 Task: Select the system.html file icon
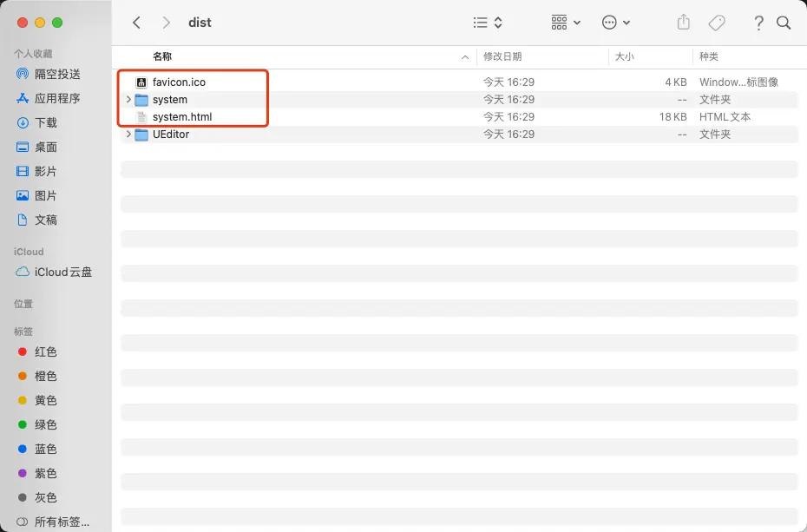click(x=141, y=117)
